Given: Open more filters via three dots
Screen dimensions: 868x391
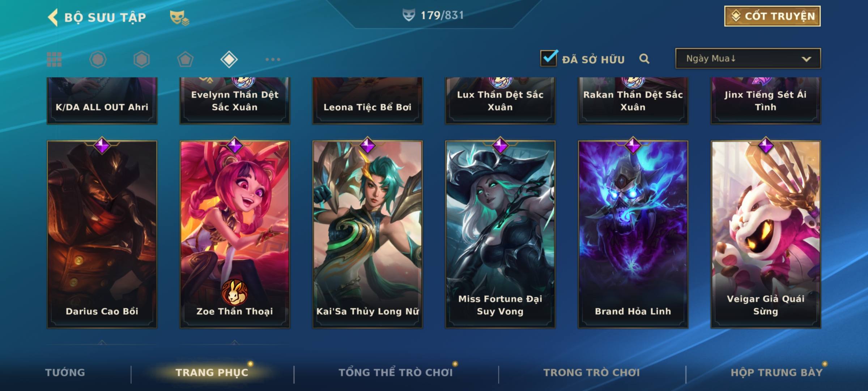Looking at the screenshot, I should (x=273, y=59).
